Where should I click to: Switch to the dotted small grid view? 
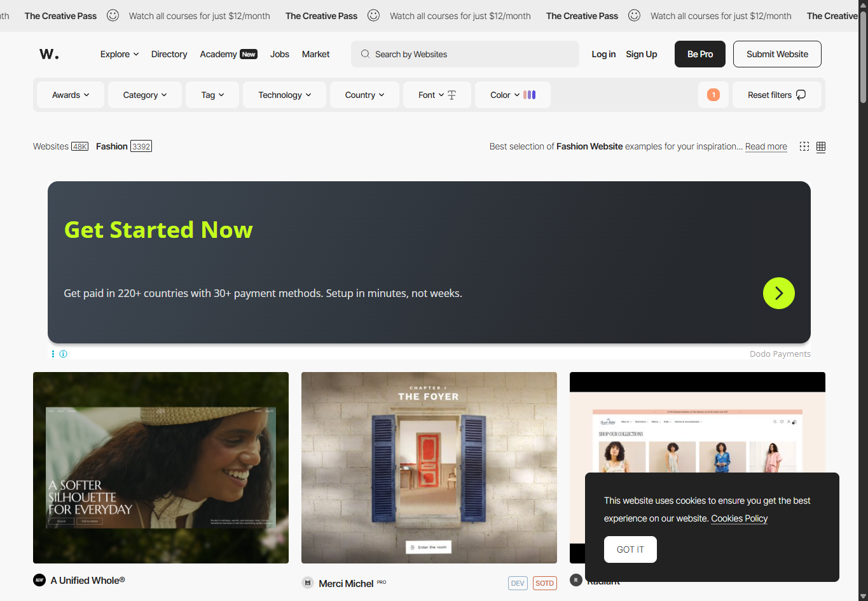tap(804, 146)
